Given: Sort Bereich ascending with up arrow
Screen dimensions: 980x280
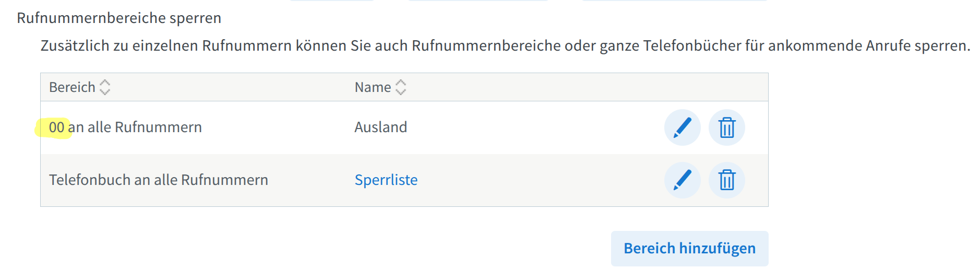Looking at the screenshot, I should [105, 83].
